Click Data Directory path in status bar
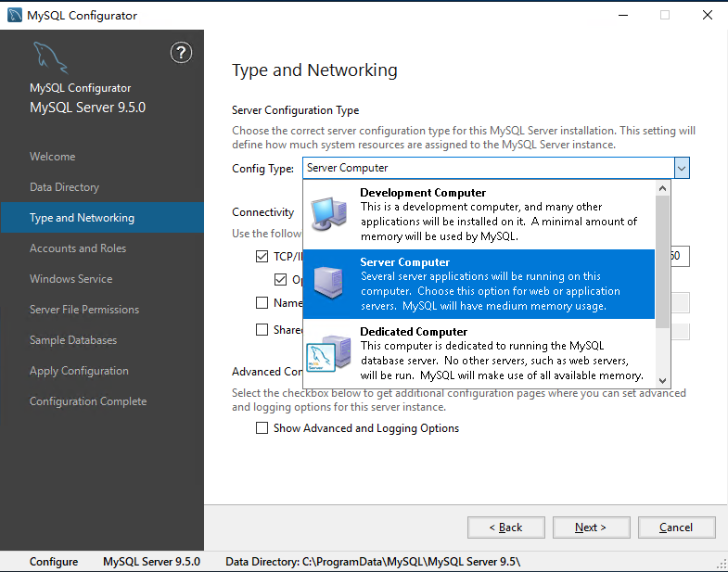The height and width of the screenshot is (572, 728). tap(373, 562)
